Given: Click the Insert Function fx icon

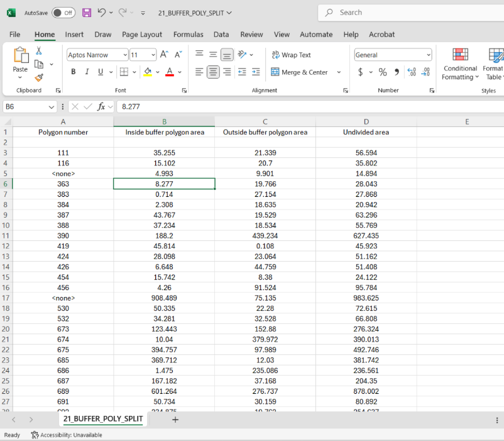Looking at the screenshot, I should point(101,107).
